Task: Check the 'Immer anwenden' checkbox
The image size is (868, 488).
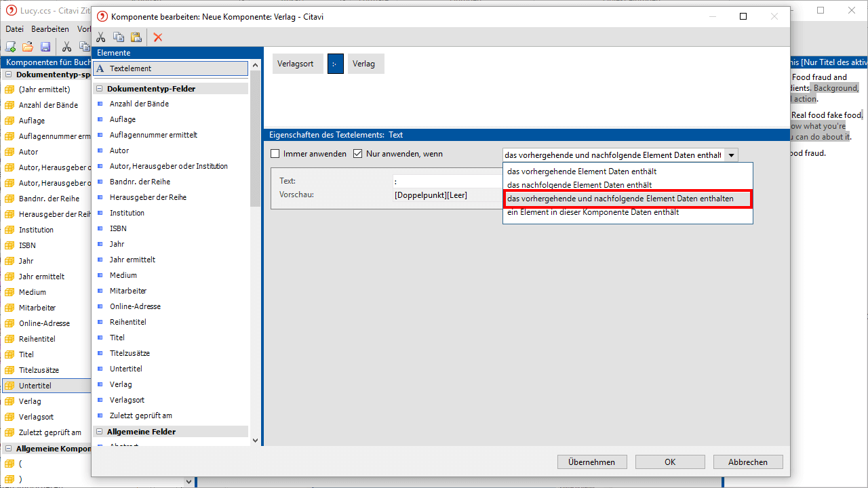Action: (275, 154)
